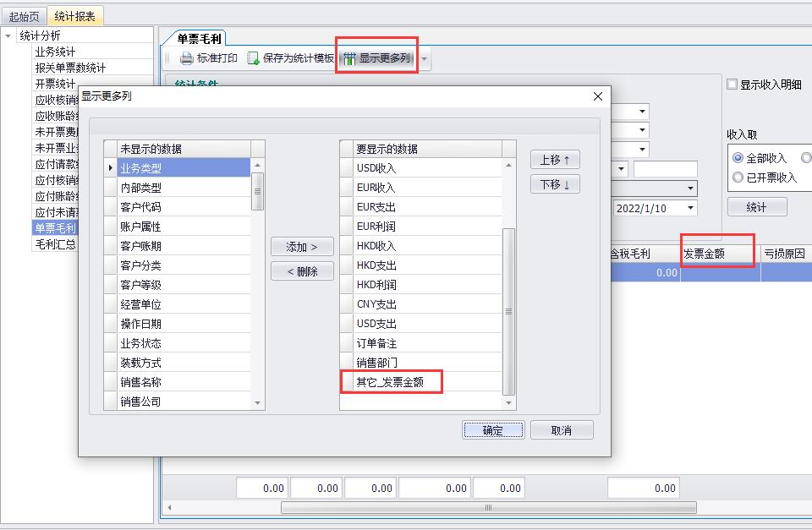The image size is (812, 530).
Task: Click the 下移 ↓ button
Action: point(555,184)
